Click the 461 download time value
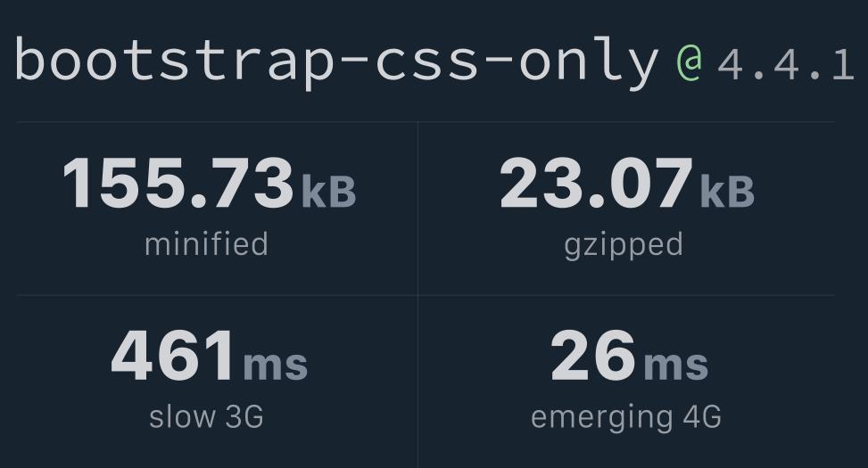The width and height of the screenshot is (868, 468). click(172, 355)
